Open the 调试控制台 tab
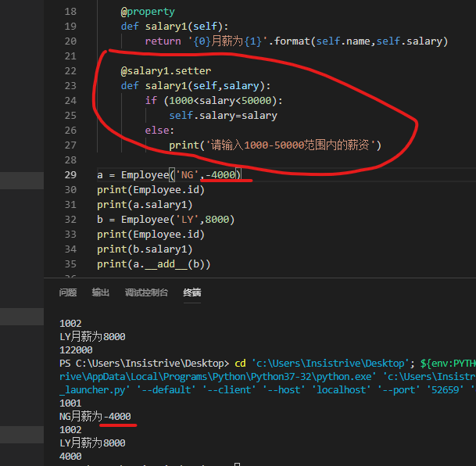 pos(146,292)
